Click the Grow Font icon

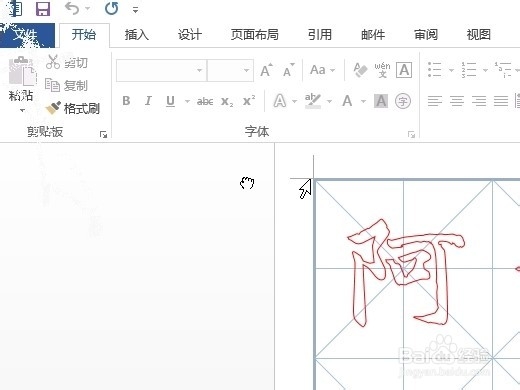[x=267, y=70]
